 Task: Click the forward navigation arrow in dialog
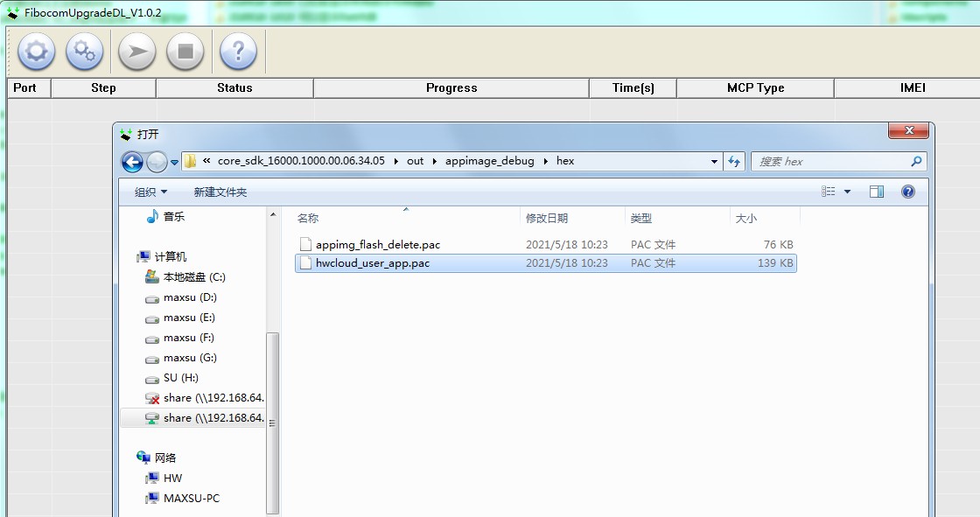coord(157,162)
